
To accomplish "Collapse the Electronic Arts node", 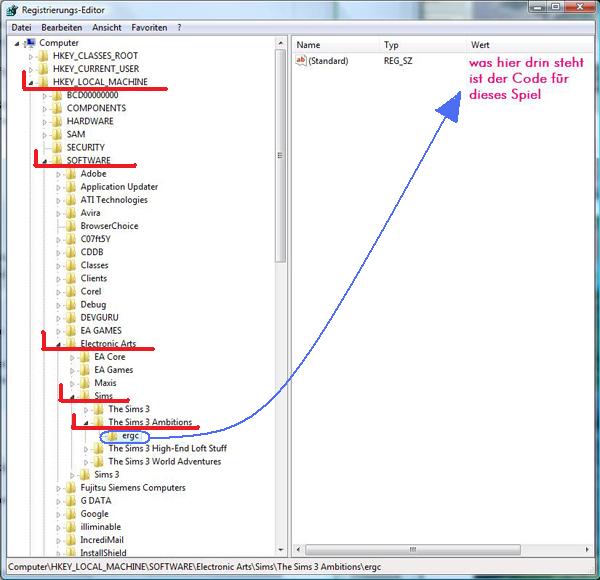I will 59,344.
